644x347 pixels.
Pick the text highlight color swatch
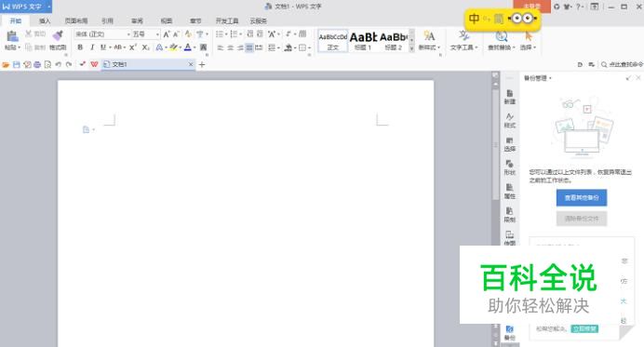point(173,47)
